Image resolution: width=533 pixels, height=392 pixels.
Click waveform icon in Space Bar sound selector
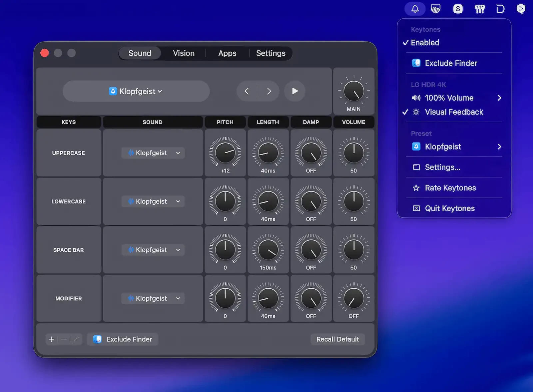[131, 250]
